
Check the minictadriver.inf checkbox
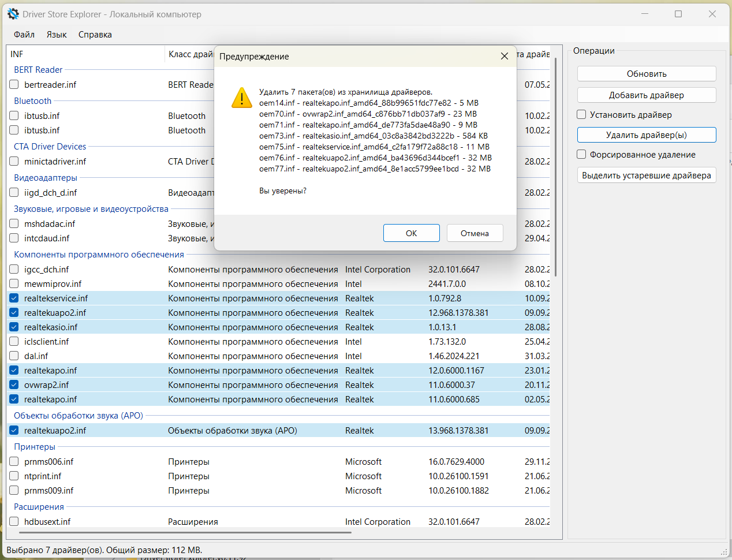click(x=14, y=162)
